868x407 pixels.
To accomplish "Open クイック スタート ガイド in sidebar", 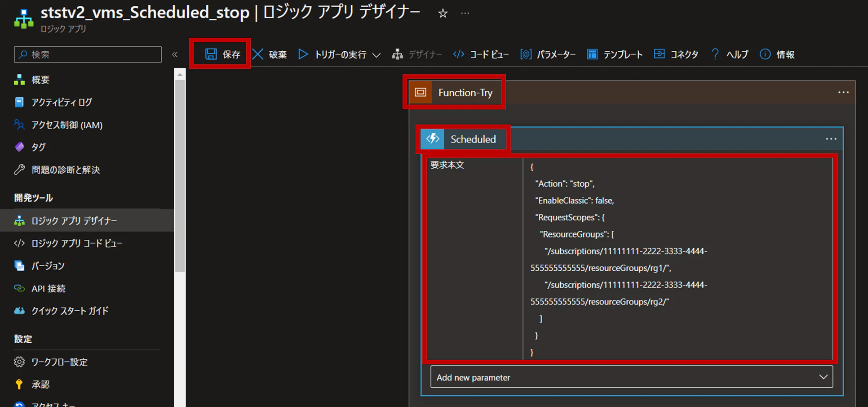I will point(87,311).
